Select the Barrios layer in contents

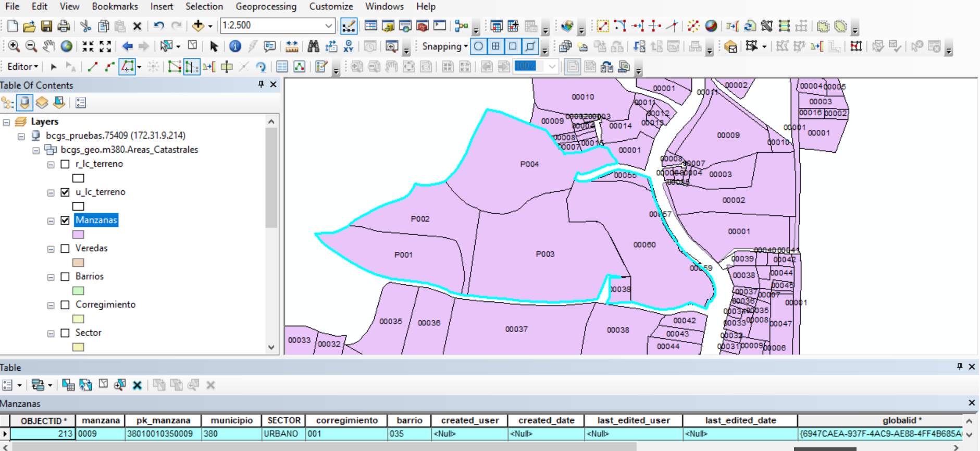pyautogui.click(x=89, y=276)
